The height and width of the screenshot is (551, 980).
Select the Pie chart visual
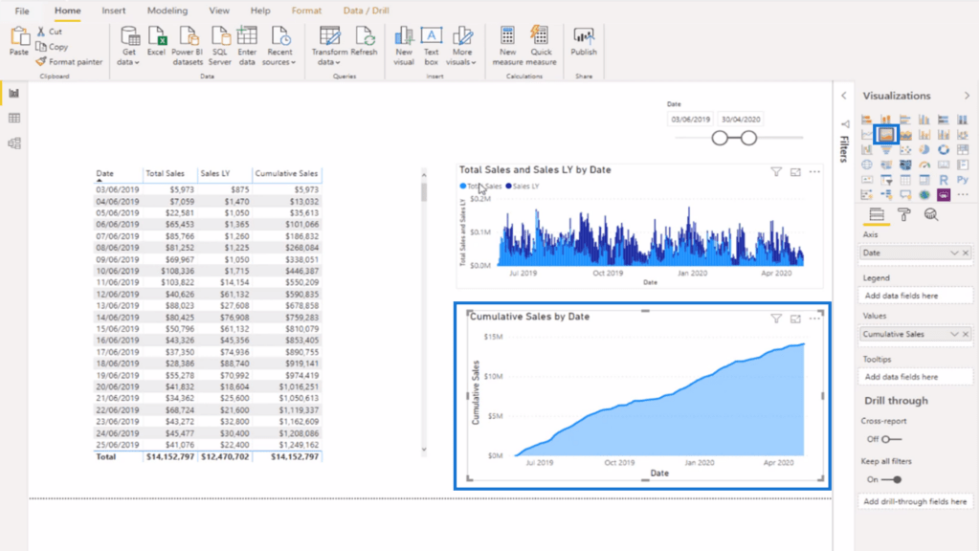pyautogui.click(x=924, y=149)
